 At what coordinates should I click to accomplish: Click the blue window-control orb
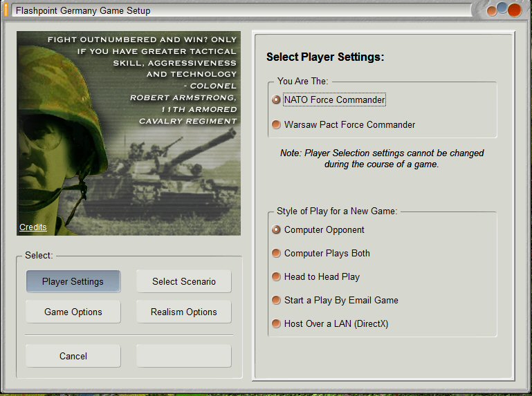[x=502, y=8]
